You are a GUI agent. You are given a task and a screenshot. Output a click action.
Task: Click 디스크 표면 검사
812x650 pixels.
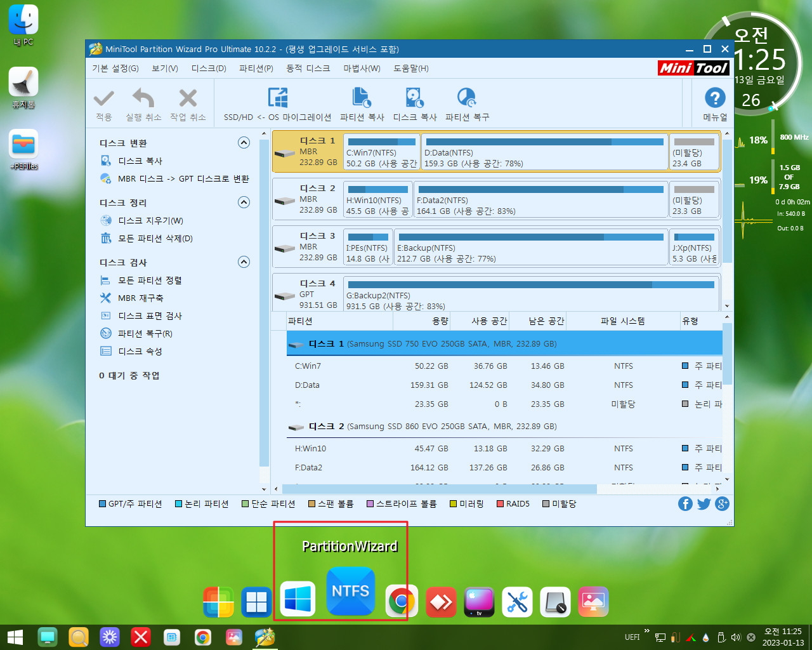pyautogui.click(x=150, y=315)
